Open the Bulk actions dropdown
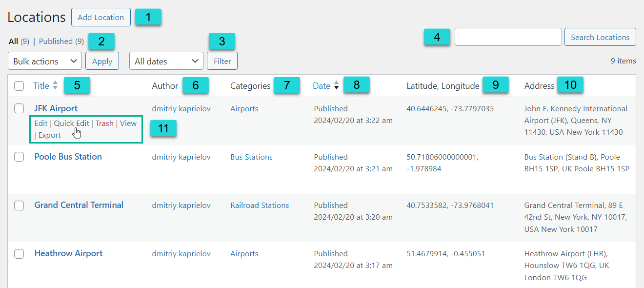Viewport: 644px width, 288px height. [x=45, y=61]
